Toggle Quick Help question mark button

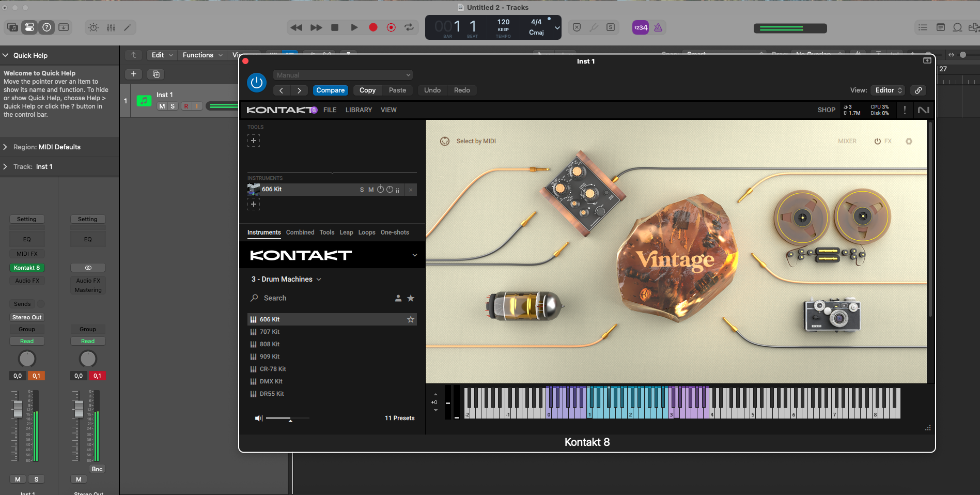[46, 27]
